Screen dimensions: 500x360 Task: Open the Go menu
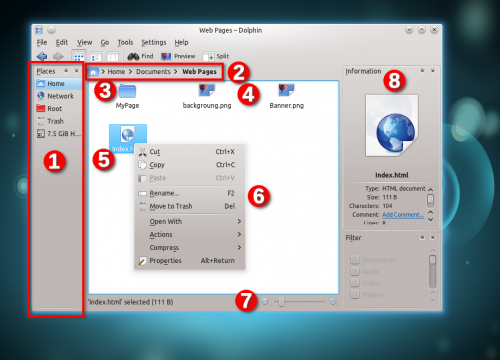click(x=105, y=42)
